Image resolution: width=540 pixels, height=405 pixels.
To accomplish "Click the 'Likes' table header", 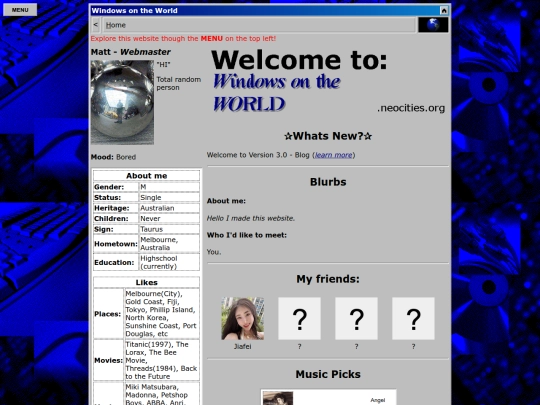I will click(146, 282).
